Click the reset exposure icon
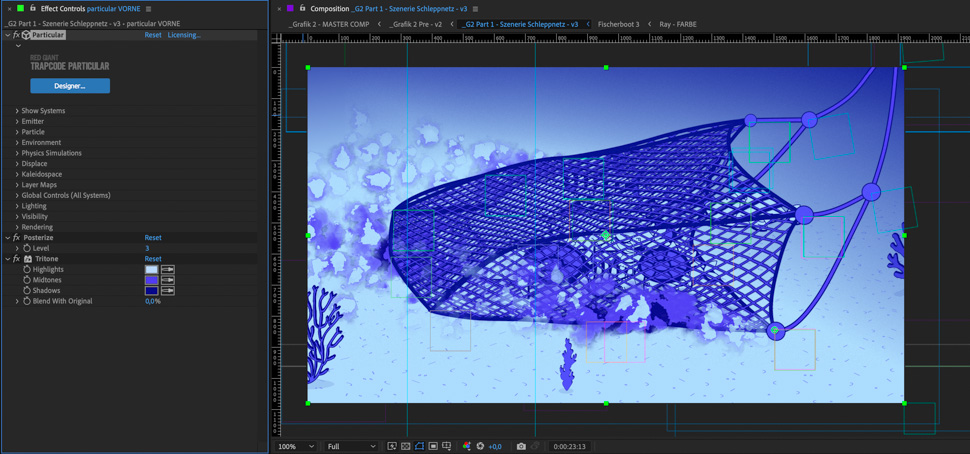970x454 pixels. [x=480, y=446]
